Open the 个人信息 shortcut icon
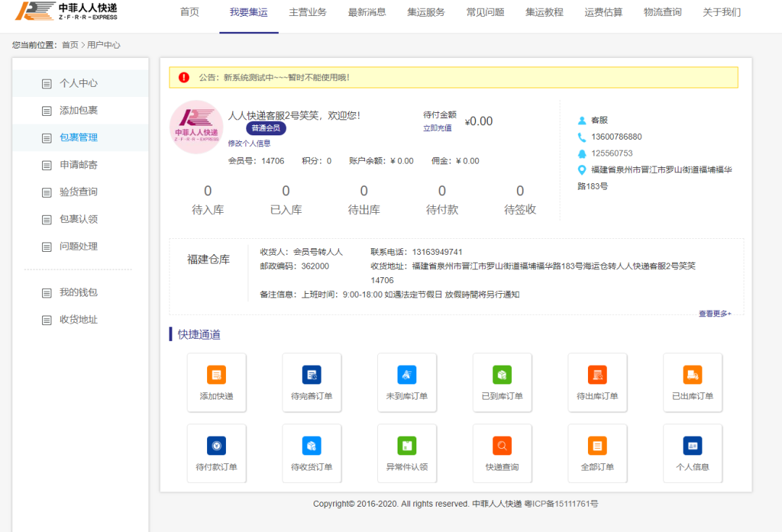This screenshot has height=532, width=782. 693,446
